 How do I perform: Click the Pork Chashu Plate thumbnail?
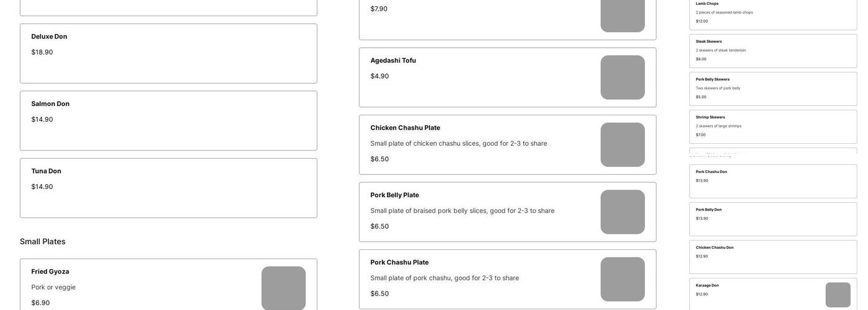click(622, 279)
